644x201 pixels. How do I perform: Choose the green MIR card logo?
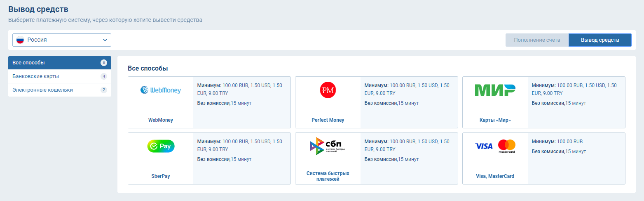[495, 90]
